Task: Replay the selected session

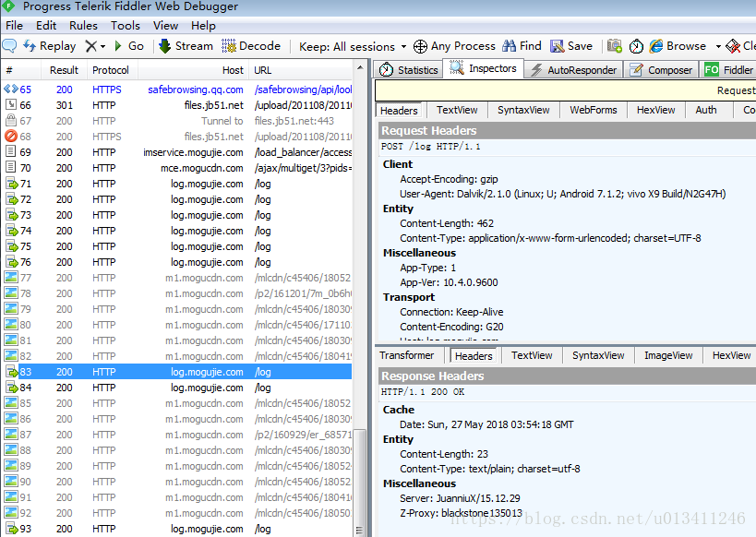Action: click(x=50, y=46)
